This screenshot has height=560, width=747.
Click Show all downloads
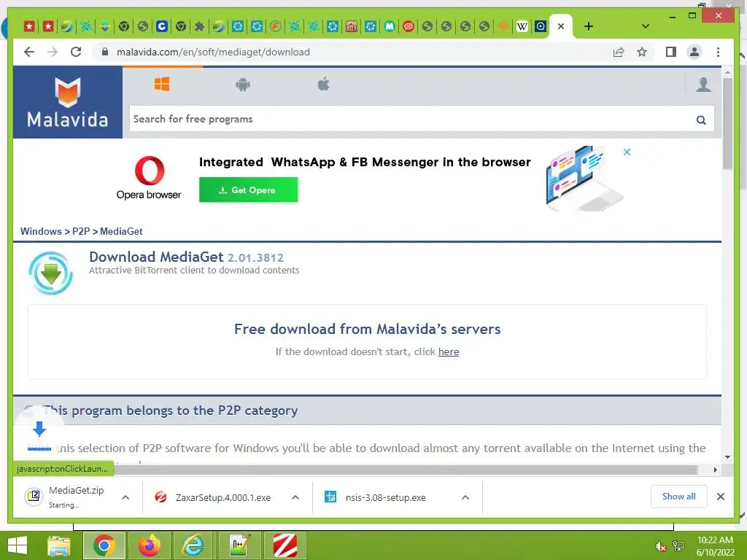click(x=678, y=497)
